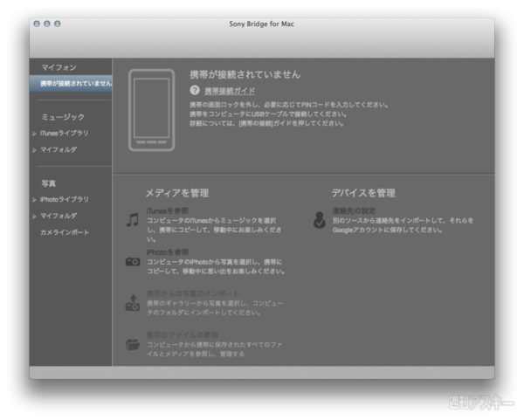Minimize the Sony Bridge window
The image size is (524, 420).
click(47, 24)
